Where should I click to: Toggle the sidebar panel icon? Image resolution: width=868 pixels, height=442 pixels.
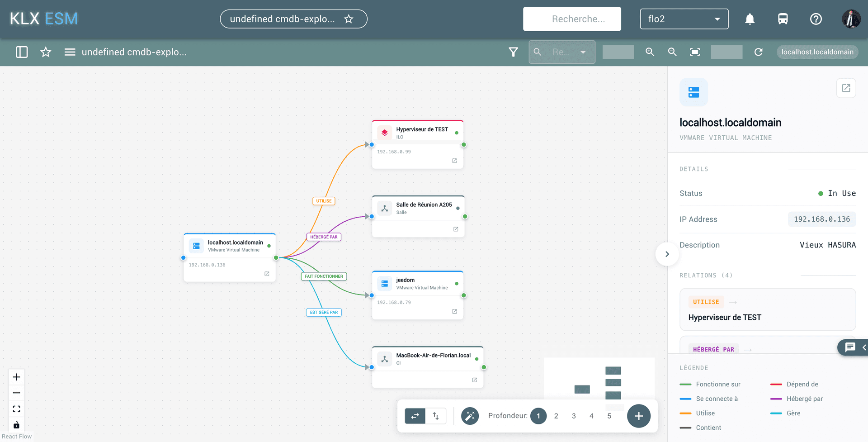(22, 52)
